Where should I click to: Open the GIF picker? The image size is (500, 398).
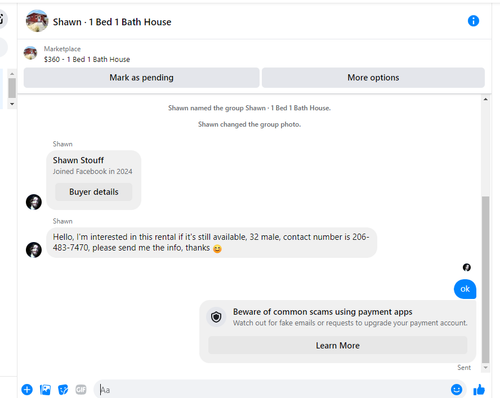coord(81,389)
